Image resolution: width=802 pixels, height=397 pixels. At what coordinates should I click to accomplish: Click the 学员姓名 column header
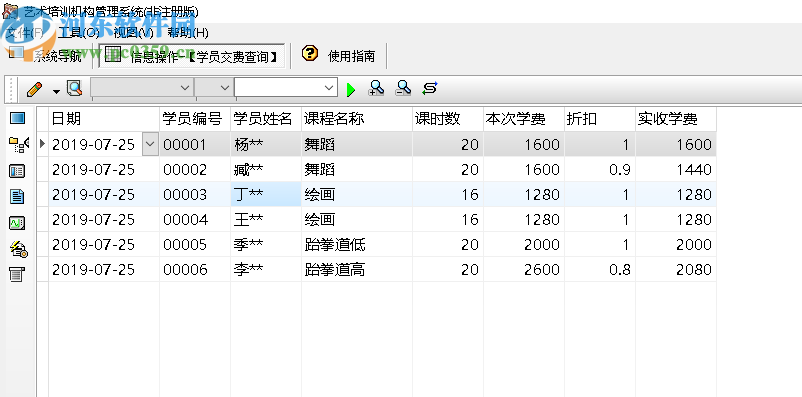click(266, 119)
